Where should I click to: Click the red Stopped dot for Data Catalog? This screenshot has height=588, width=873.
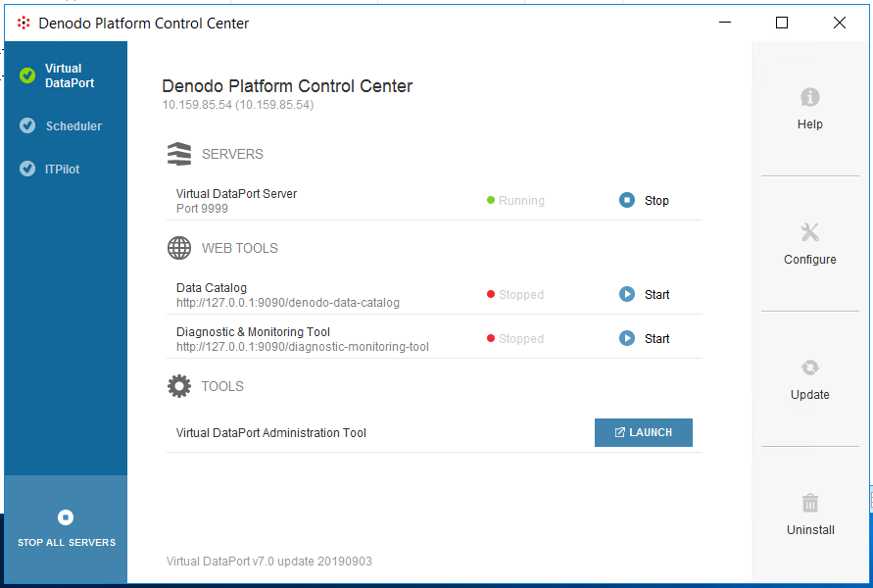[491, 294]
